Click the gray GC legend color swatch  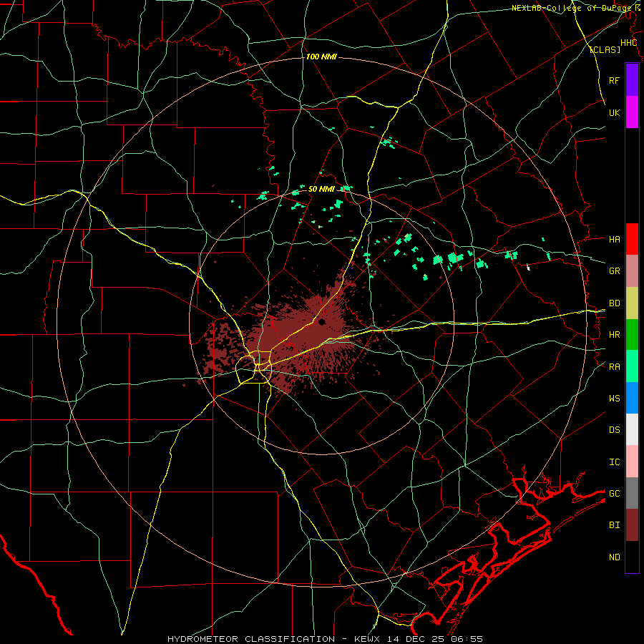pos(632,493)
